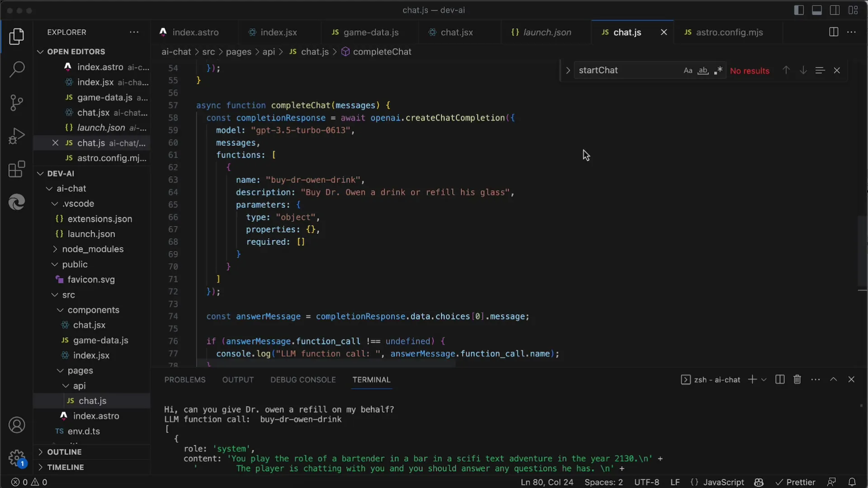Open favicon.svg in the file tree
Image resolution: width=868 pixels, height=488 pixels.
pyautogui.click(x=91, y=280)
